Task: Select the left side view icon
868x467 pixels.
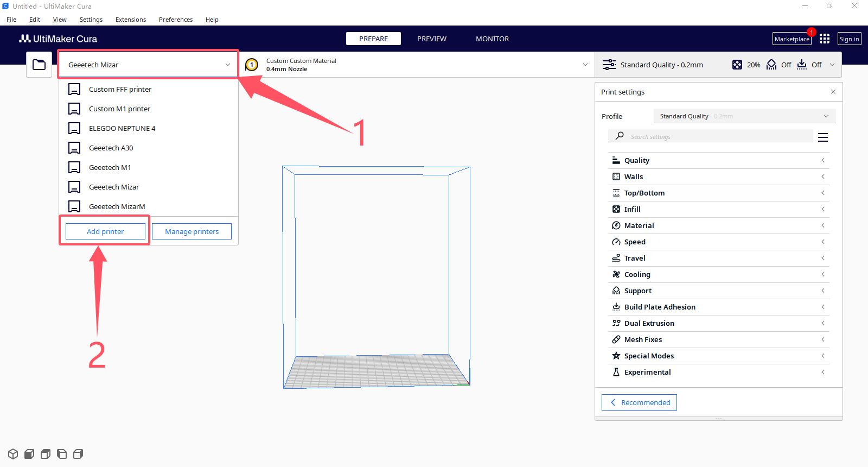Action: tap(62, 454)
